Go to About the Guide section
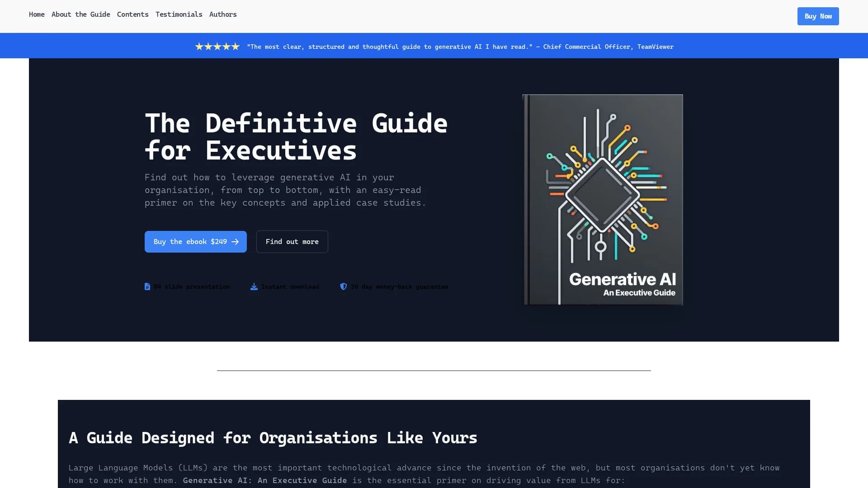This screenshot has width=868, height=488. [81, 14]
